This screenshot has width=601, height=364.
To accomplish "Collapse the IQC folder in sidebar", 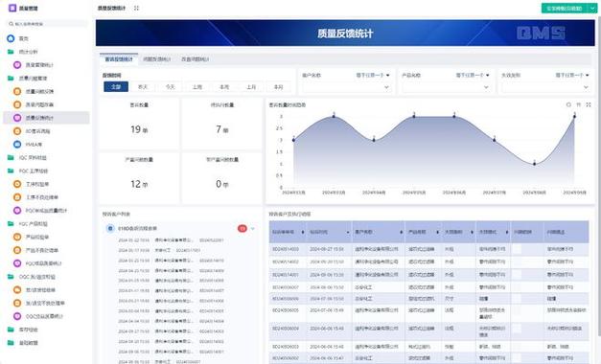I will 11,157.
